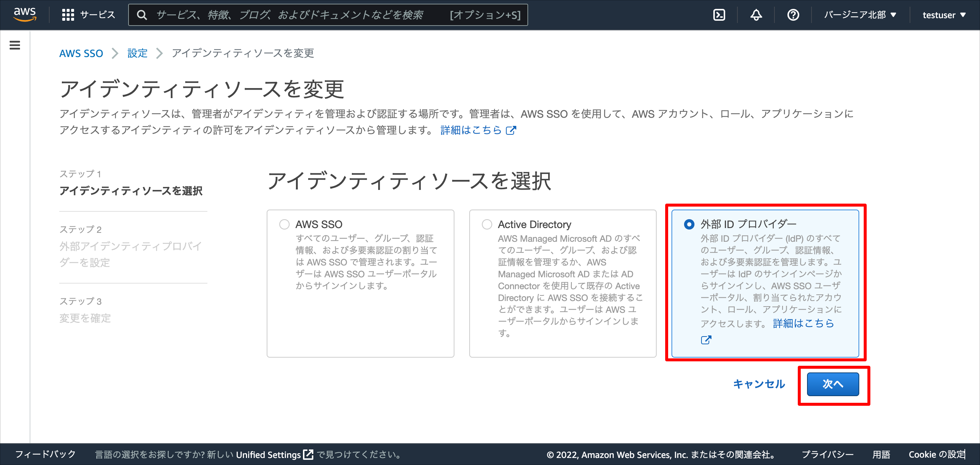Open the help question mark icon
The width and height of the screenshot is (980, 465).
(x=793, y=15)
